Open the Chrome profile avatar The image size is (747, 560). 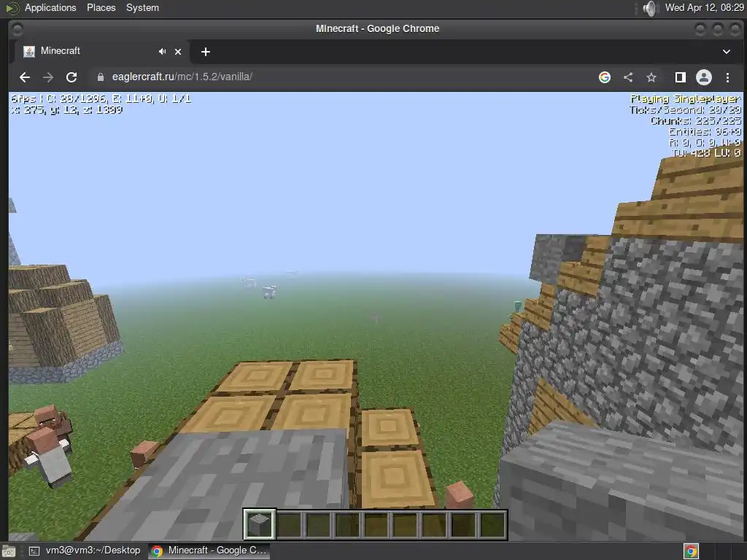[x=704, y=77]
